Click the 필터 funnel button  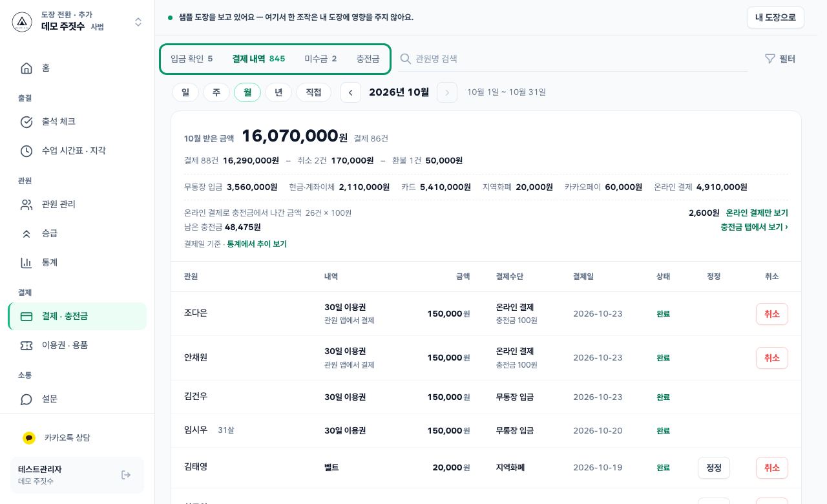pyautogui.click(x=780, y=59)
